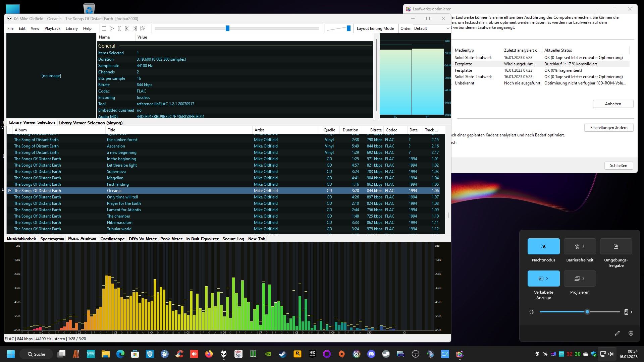Open the In Built Equalizer tab
Viewport: 644px width, 362px height.
pyautogui.click(x=202, y=239)
